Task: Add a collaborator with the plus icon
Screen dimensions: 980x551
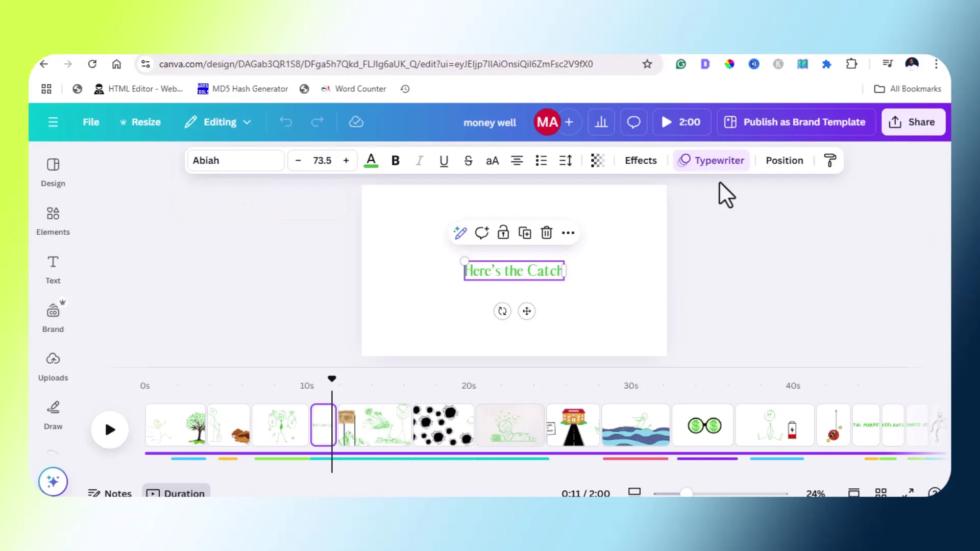Action: [x=569, y=122]
